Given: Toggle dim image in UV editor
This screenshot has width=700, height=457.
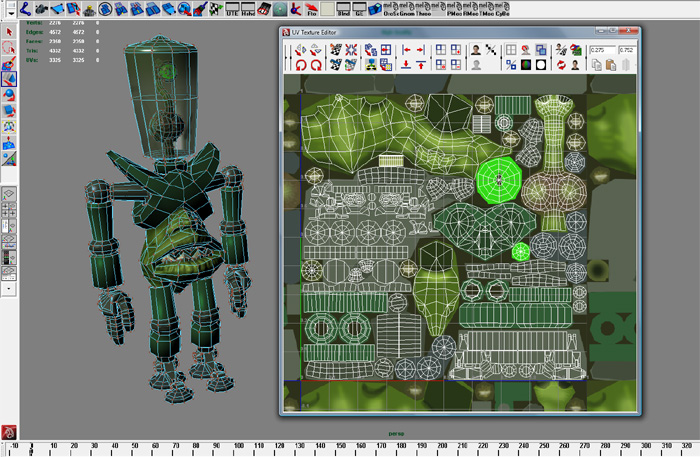Looking at the screenshot, I should click(476, 65).
